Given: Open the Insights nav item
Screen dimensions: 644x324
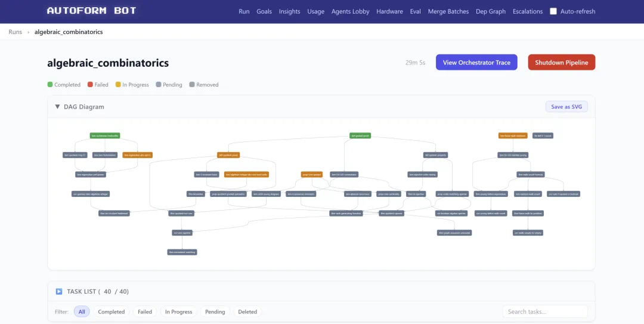Looking at the screenshot, I should click(290, 11).
